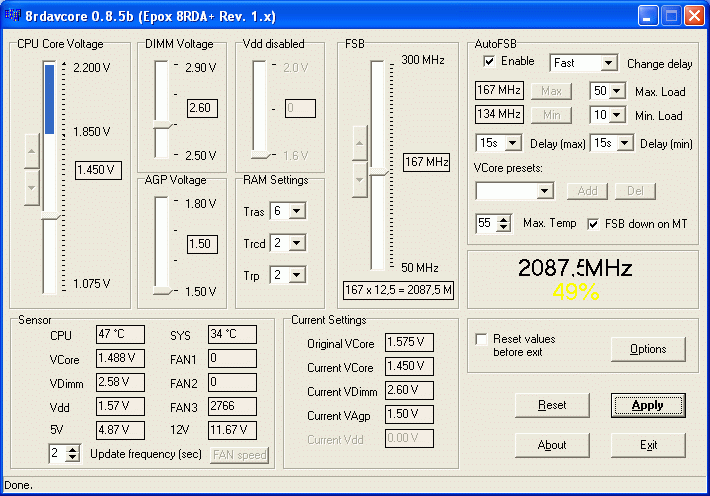Toggle AutoFSB Enable checkbox
The height and width of the screenshot is (496, 710).
(x=489, y=61)
